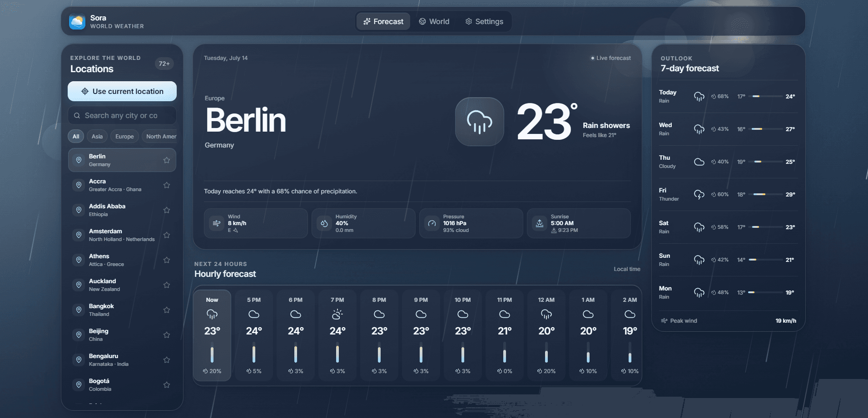
Task: Select the Europe region filter chip
Action: pyautogui.click(x=124, y=136)
